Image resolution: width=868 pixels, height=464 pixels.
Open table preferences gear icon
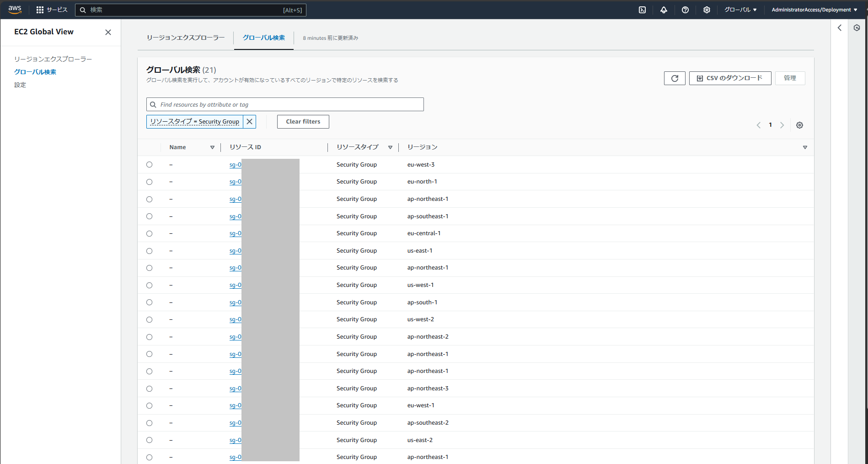pyautogui.click(x=799, y=125)
